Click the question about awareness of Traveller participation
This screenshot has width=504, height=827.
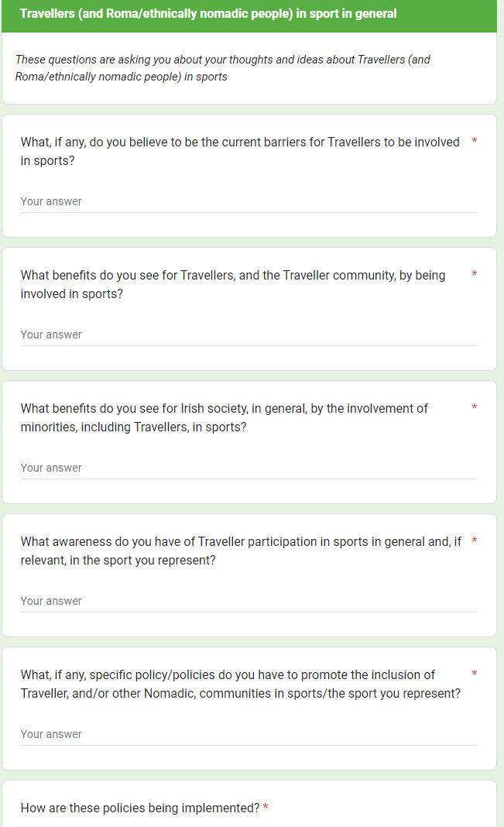(240, 551)
